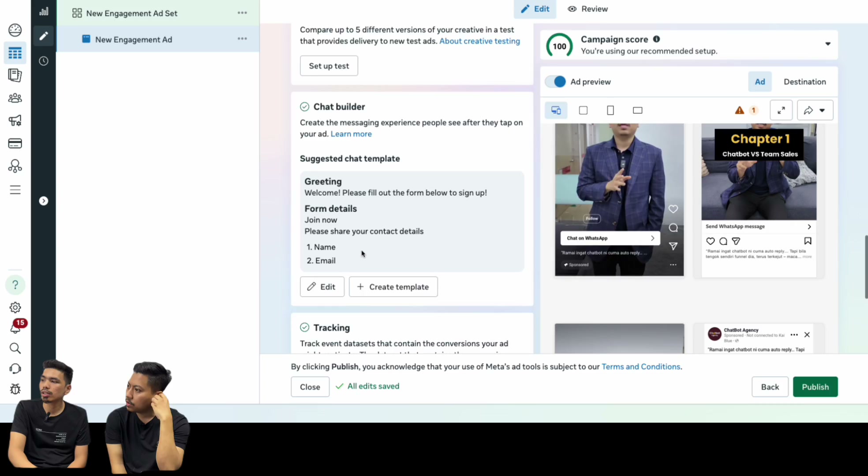Open the account overview gauge icon
The height and width of the screenshot is (476, 868).
[15, 30]
